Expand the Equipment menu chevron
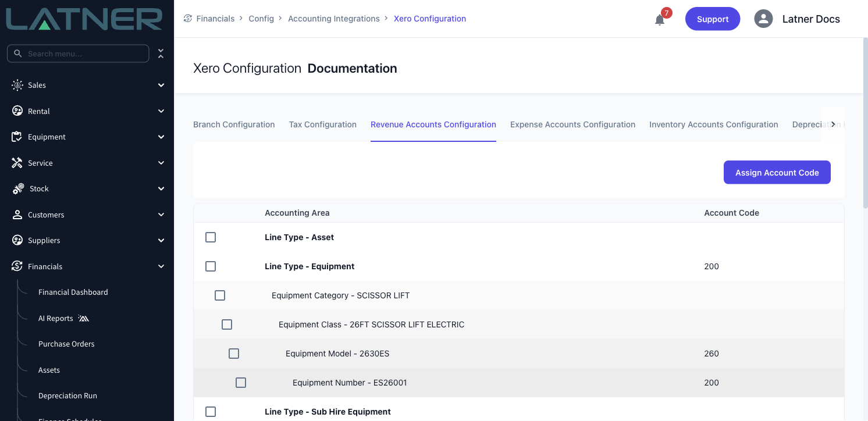Image resolution: width=868 pixels, height=421 pixels. coord(161,137)
